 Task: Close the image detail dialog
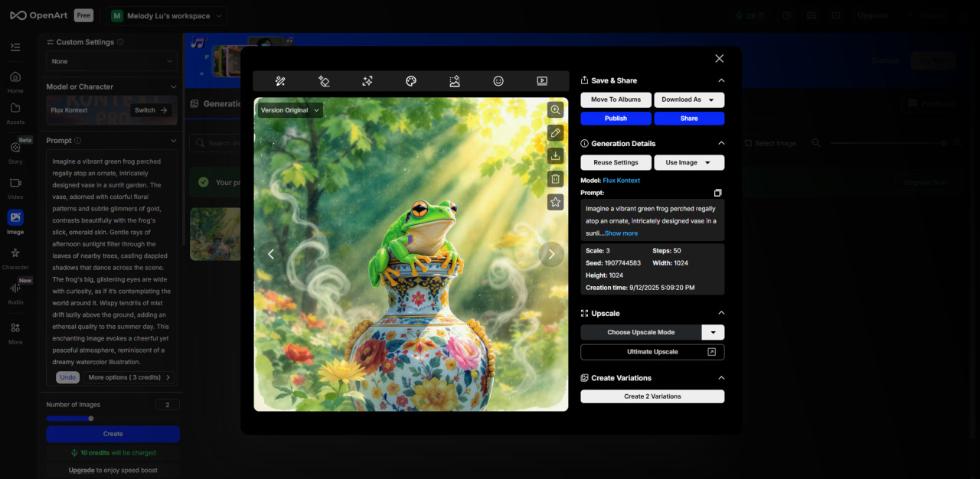[x=719, y=59]
